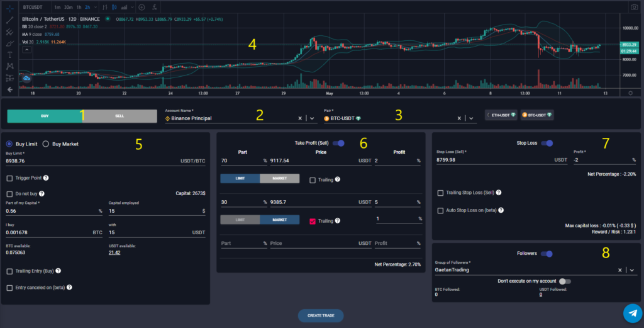Enable the Trailing Stop Loss (Sell) checkbox
This screenshot has height=328, width=644.
(441, 193)
